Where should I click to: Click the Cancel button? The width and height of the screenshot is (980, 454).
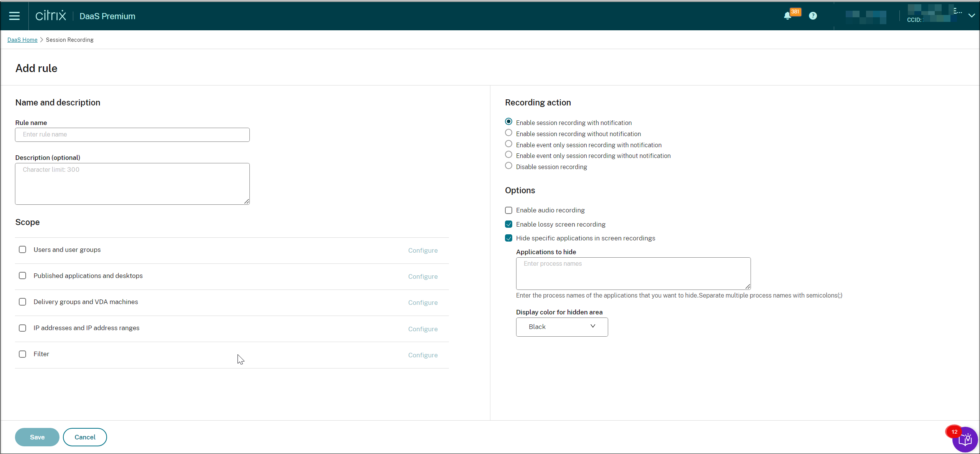pos(85,437)
